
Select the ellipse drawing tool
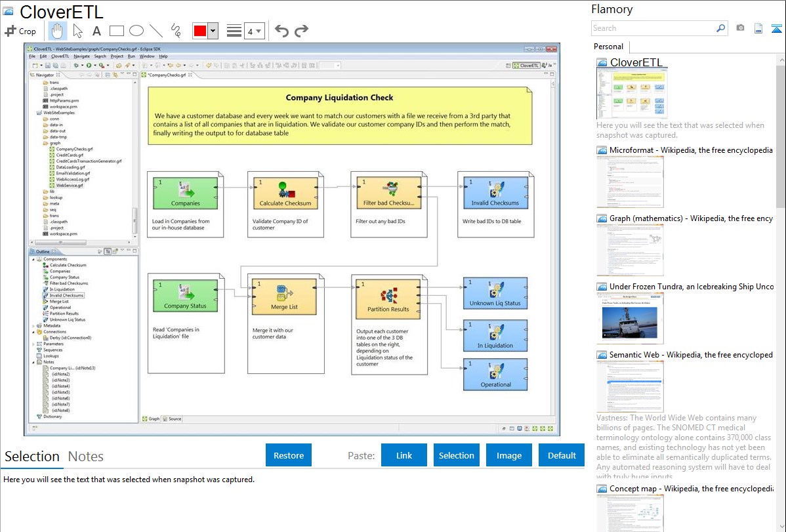pos(136,31)
